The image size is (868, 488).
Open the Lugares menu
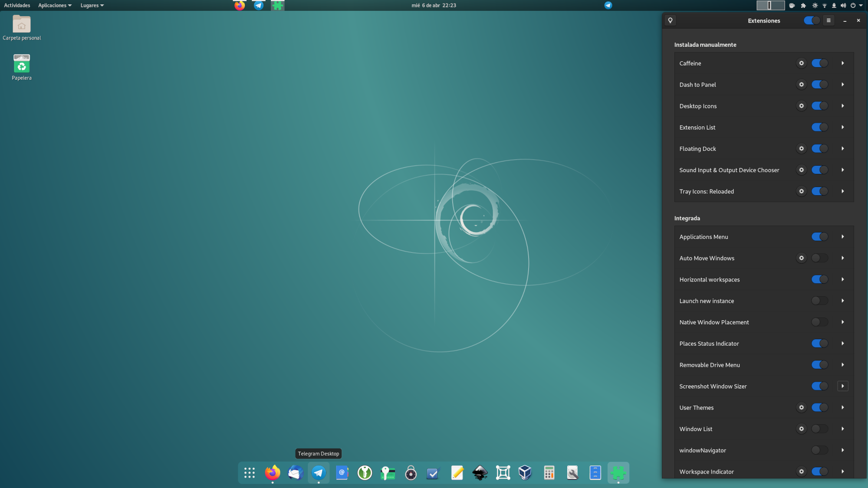pos(92,5)
